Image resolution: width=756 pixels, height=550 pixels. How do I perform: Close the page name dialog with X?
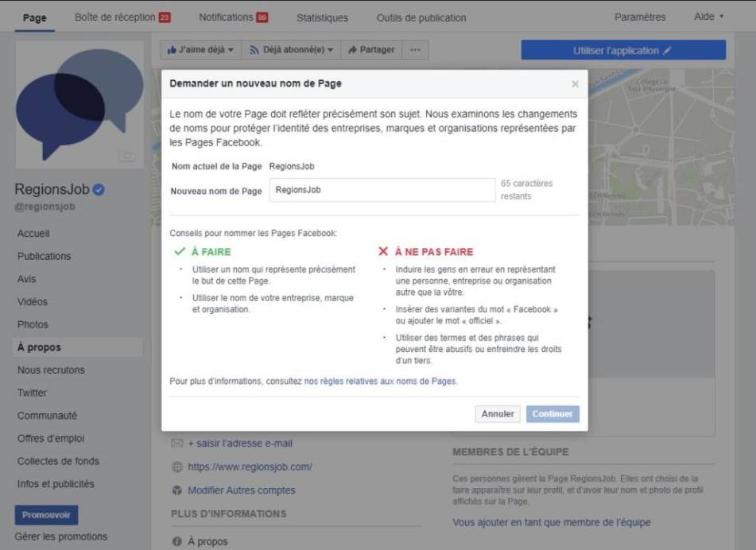(x=575, y=84)
